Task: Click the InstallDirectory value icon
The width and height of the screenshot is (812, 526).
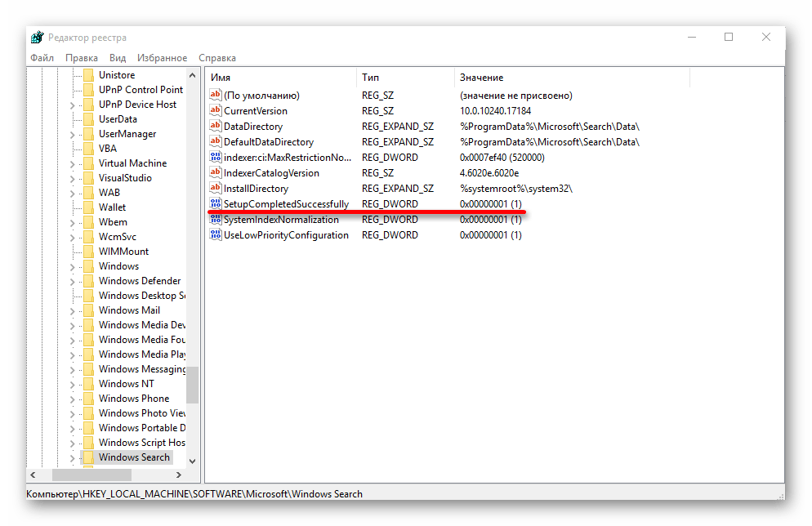Action: tap(216, 189)
